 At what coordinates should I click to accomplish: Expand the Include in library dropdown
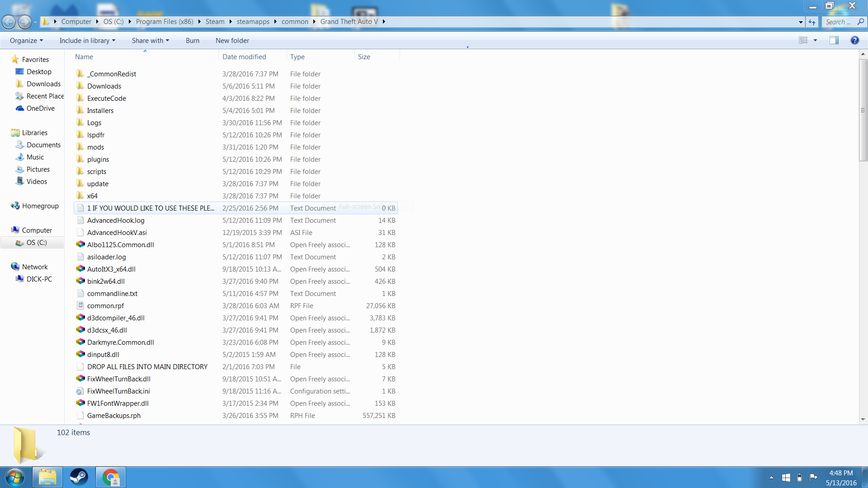pos(87,41)
